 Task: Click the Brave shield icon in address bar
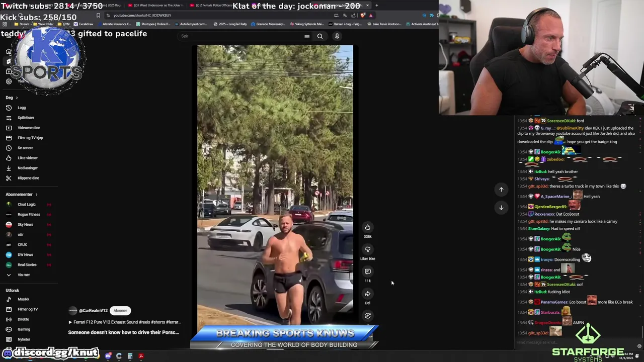[x=363, y=16]
